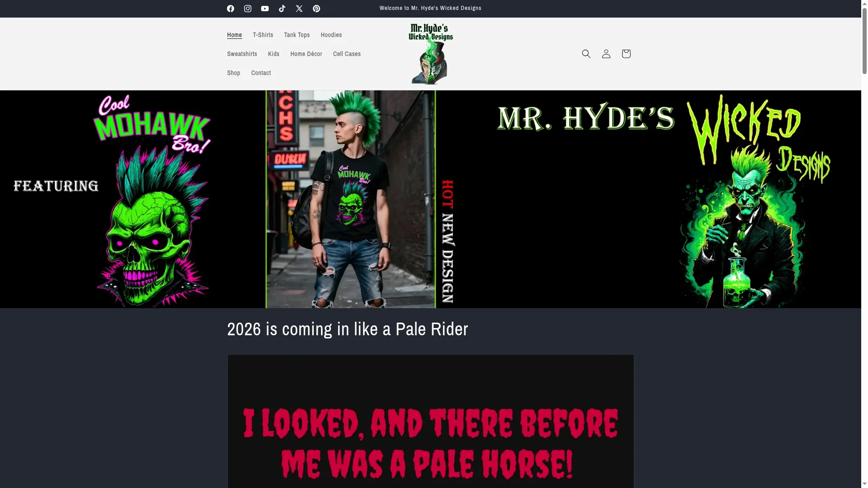
Task: Click the search magnifier icon
Action: (x=586, y=54)
